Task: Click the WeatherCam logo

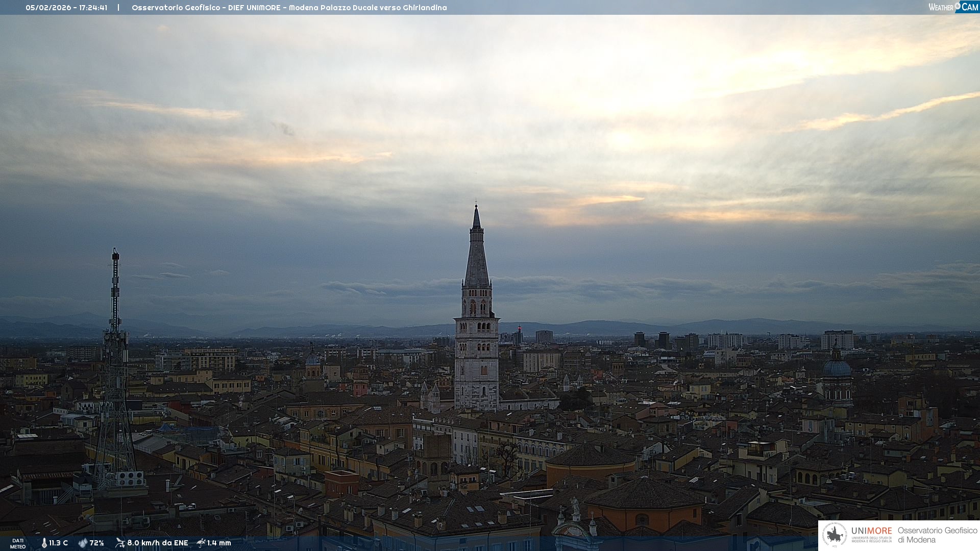Action: (953, 7)
